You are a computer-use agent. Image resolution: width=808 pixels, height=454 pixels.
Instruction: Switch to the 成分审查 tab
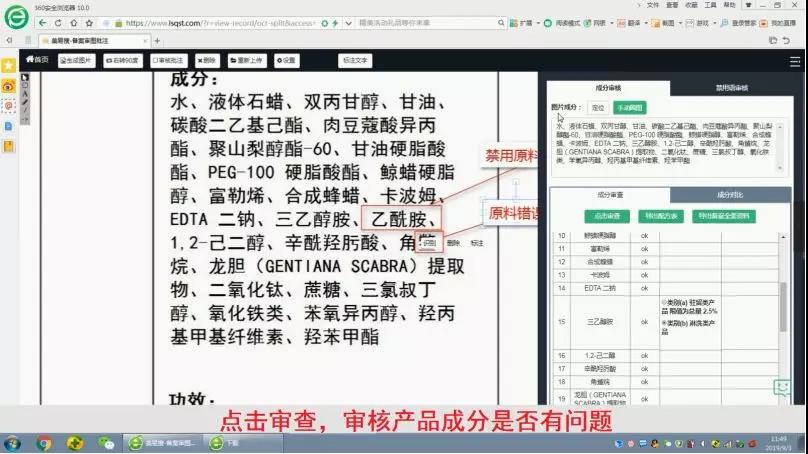pyautogui.click(x=610, y=195)
